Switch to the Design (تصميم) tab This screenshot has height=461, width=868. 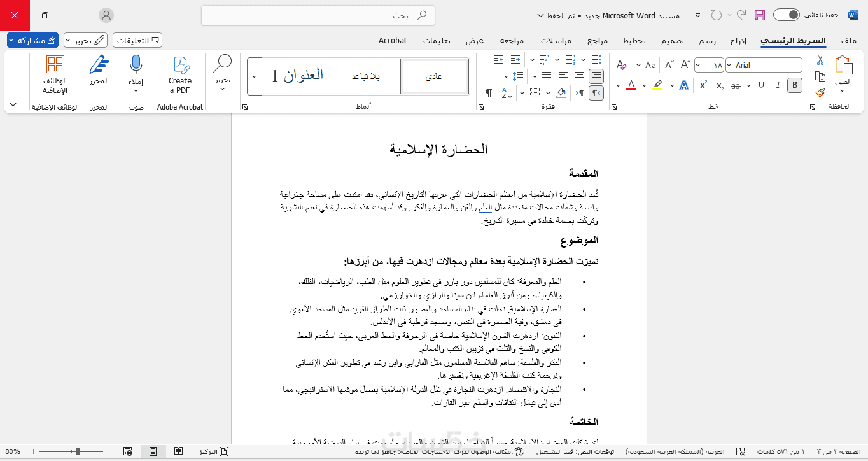672,40
